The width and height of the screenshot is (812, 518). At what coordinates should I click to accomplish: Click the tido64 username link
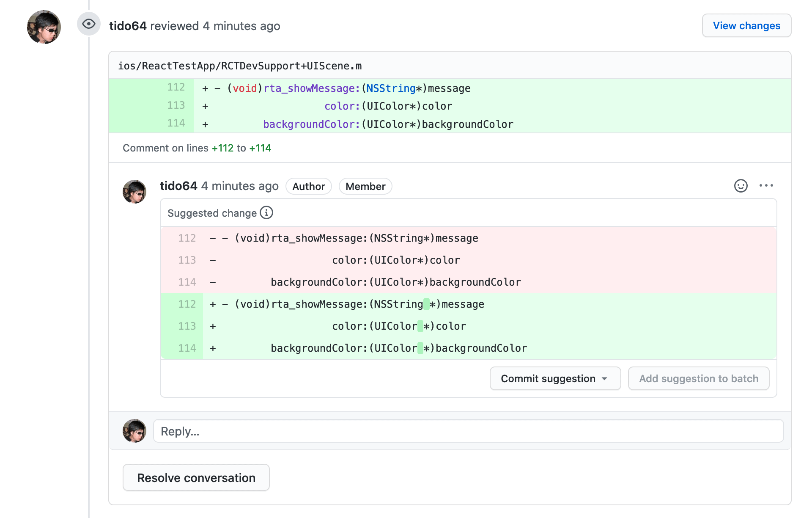(178, 186)
